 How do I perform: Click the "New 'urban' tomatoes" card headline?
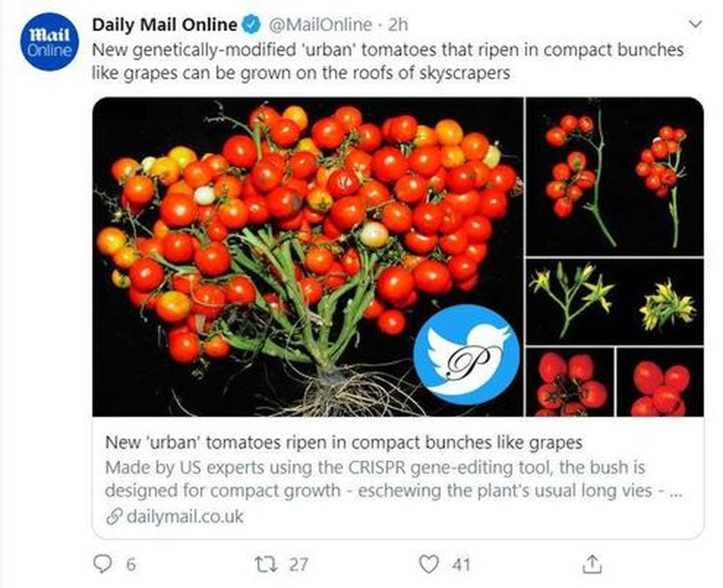pos(344,443)
